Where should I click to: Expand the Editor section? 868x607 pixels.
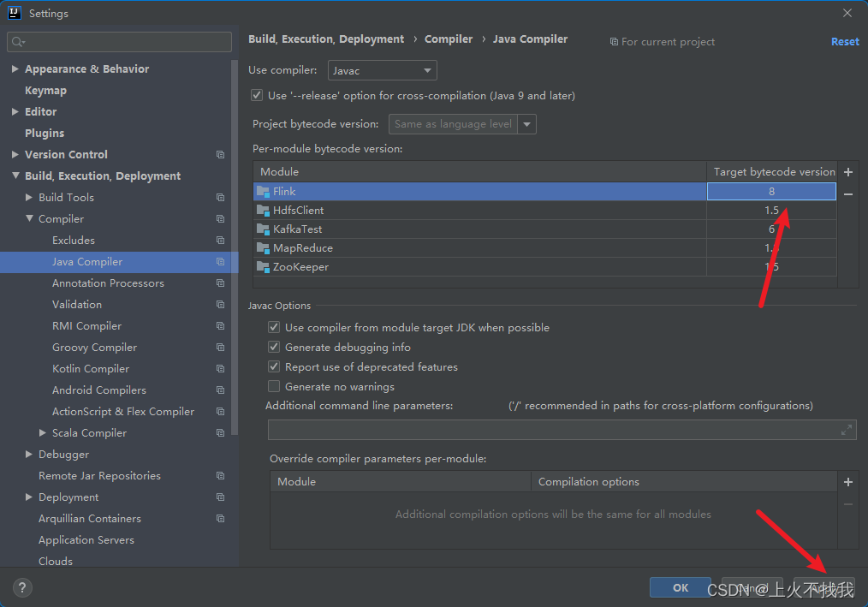point(15,112)
